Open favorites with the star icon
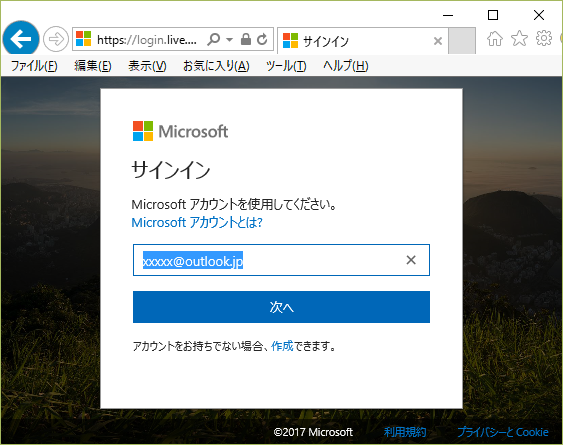Viewport: 563px width, 445px height. pos(519,38)
